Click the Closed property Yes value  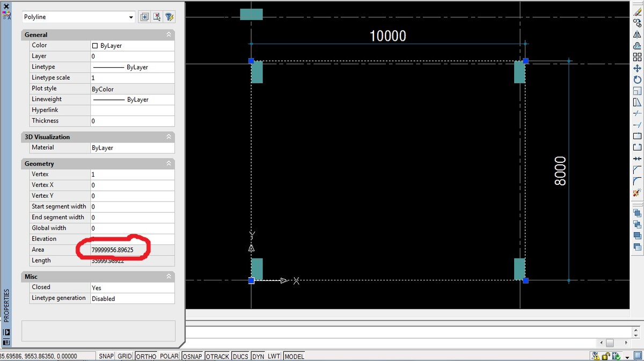(x=132, y=287)
